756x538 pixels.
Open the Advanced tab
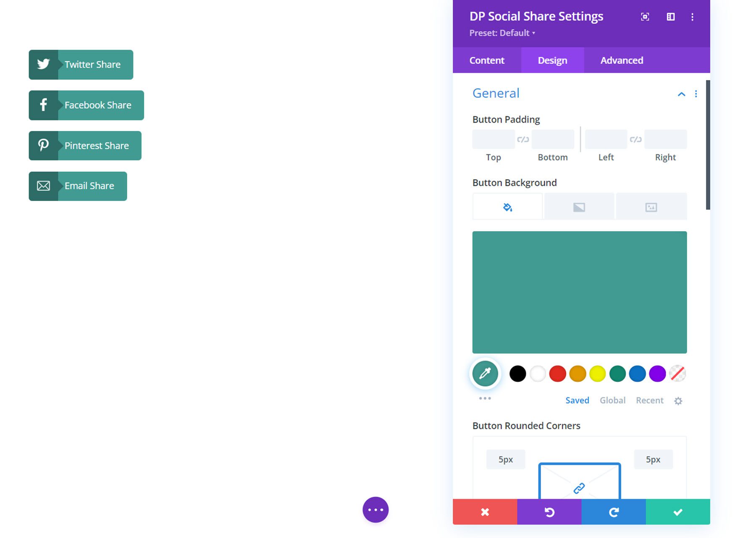coord(622,60)
